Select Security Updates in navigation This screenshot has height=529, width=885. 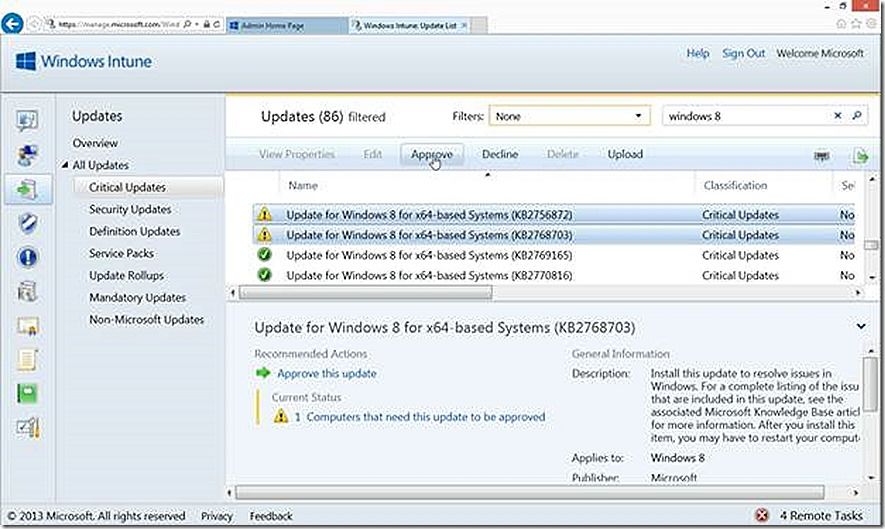pos(130,209)
